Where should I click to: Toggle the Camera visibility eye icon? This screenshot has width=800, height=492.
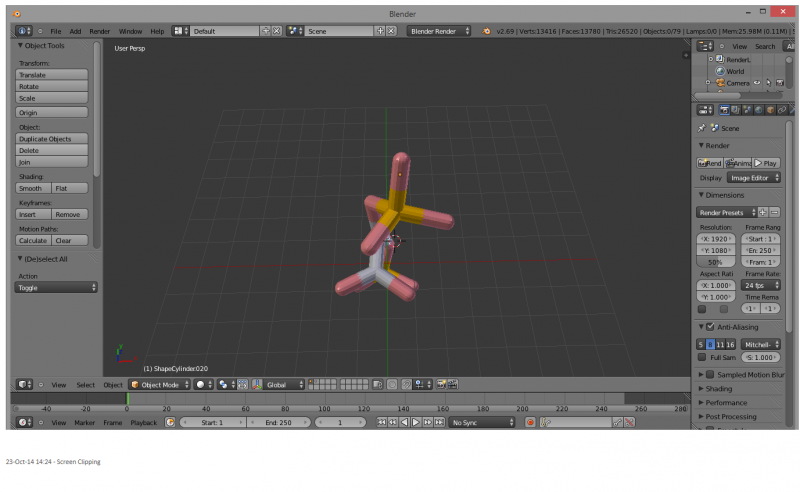coord(757,83)
